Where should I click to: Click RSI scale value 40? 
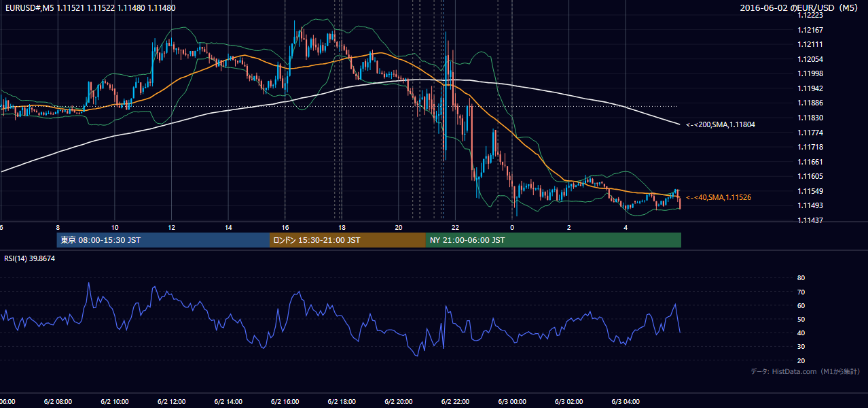(801, 333)
